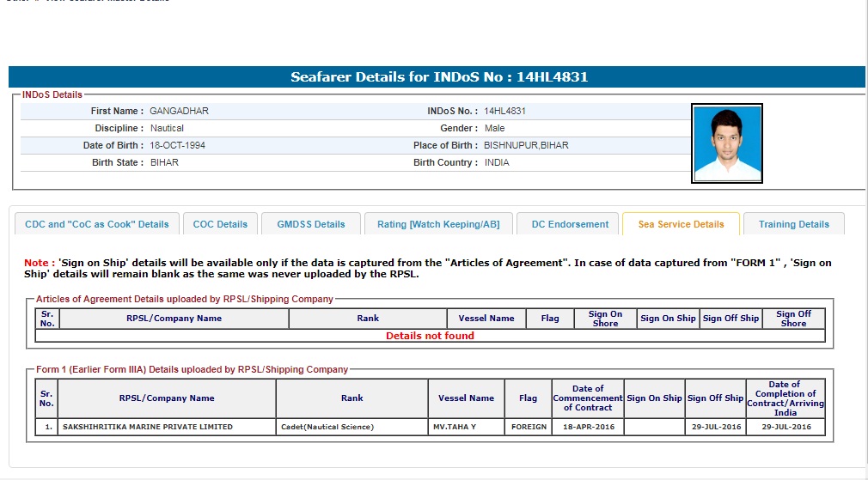Select the Date of Birth value 18-OCT-1994

(178, 145)
